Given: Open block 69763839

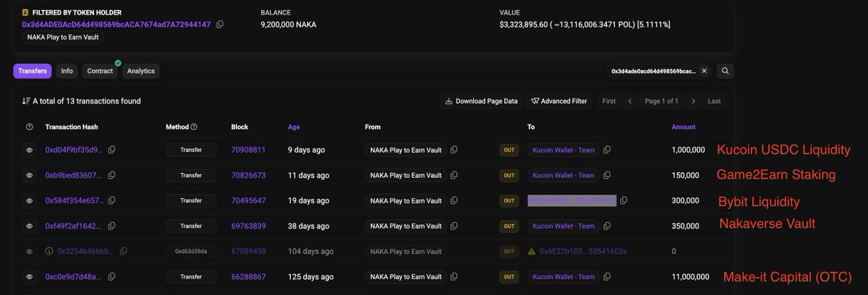Looking at the screenshot, I should coord(248,226).
